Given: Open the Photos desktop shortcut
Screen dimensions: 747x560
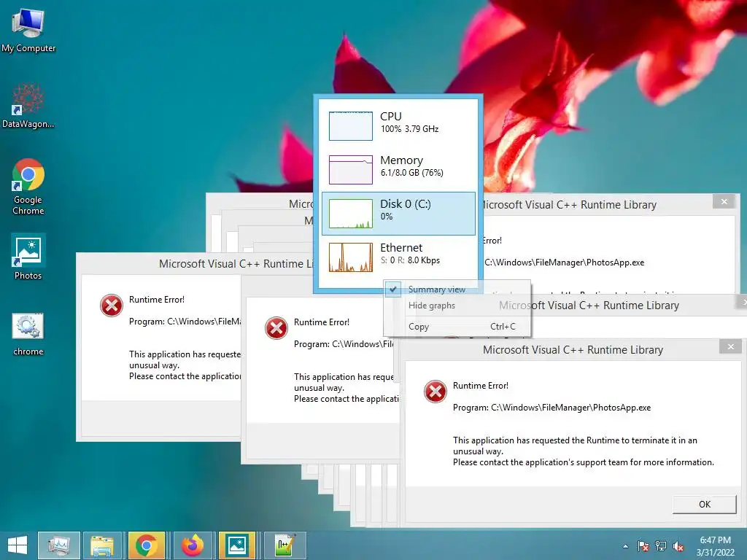Looking at the screenshot, I should (x=28, y=257).
